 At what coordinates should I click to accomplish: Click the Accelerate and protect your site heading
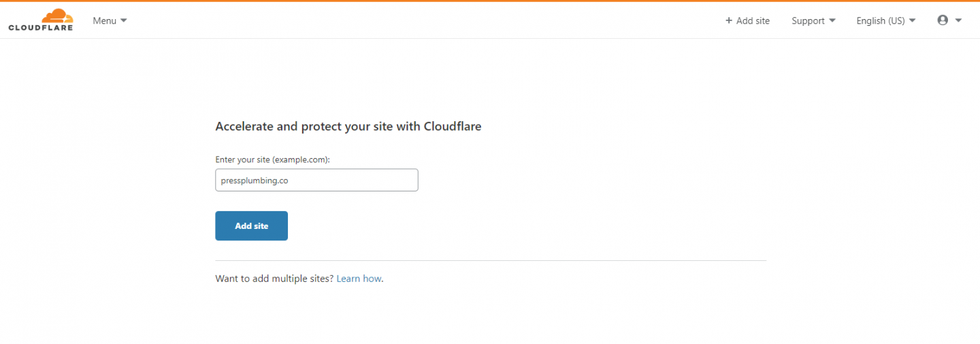pyautogui.click(x=348, y=126)
